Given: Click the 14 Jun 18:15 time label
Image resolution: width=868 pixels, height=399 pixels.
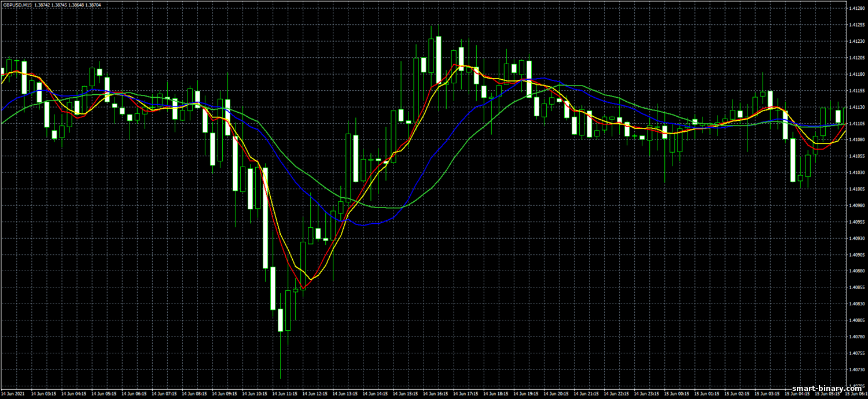Looking at the screenshot, I should pyautogui.click(x=495, y=393).
